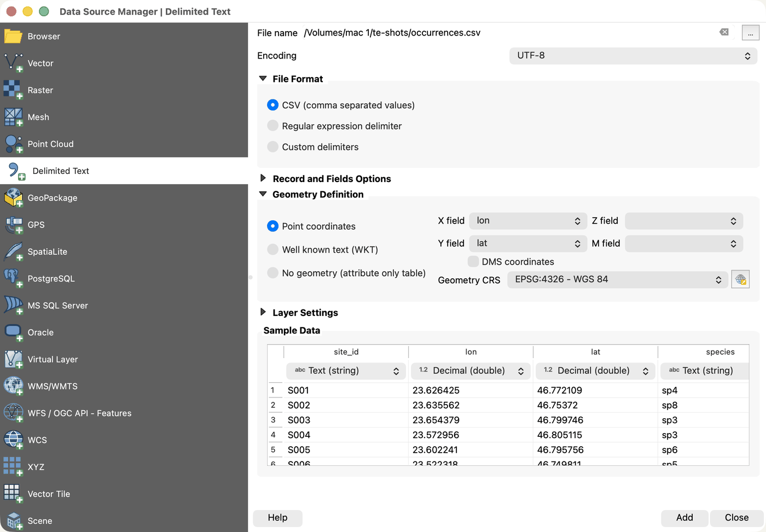This screenshot has width=766, height=532.
Task: Switch to the GeoPackage tab label
Action: tap(53, 198)
